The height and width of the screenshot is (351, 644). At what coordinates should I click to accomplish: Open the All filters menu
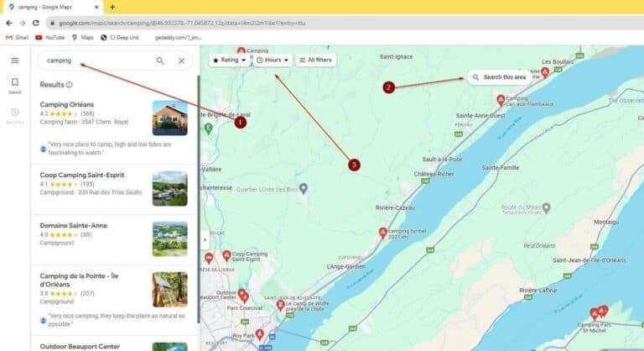pos(316,60)
